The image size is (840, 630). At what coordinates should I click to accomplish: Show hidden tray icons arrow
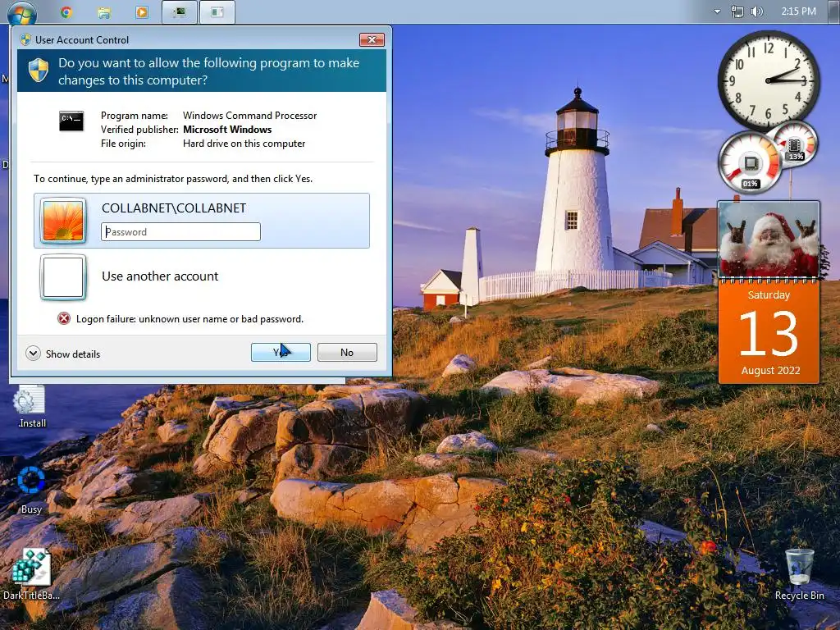(717, 11)
